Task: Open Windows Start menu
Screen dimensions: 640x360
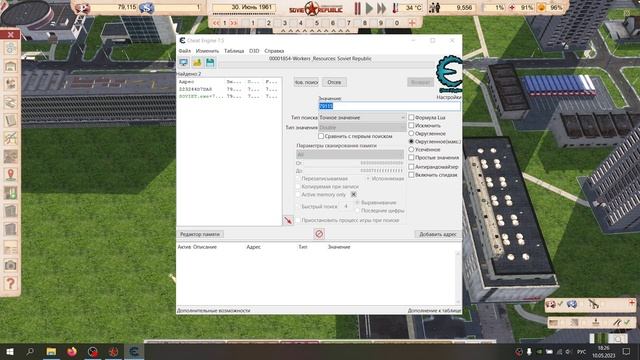Action: point(10,351)
